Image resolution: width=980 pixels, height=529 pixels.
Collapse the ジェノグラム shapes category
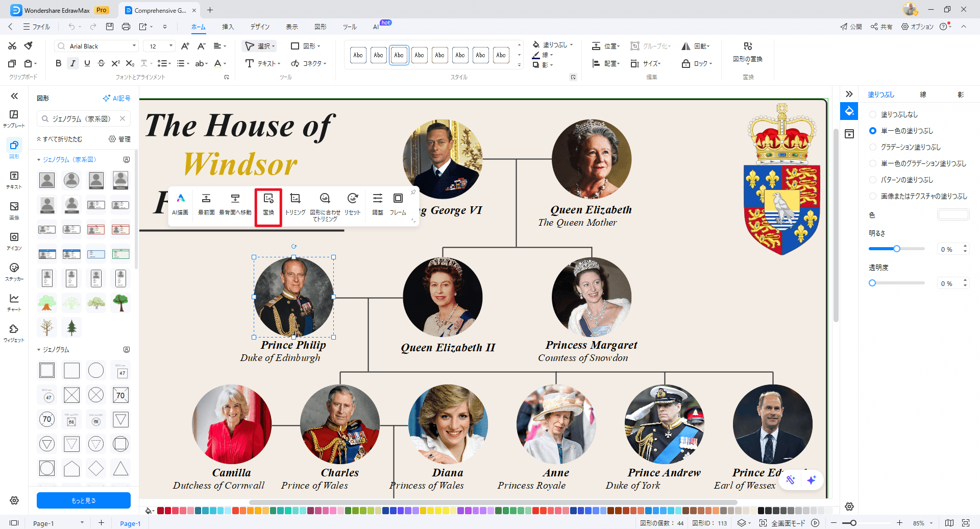coord(39,350)
